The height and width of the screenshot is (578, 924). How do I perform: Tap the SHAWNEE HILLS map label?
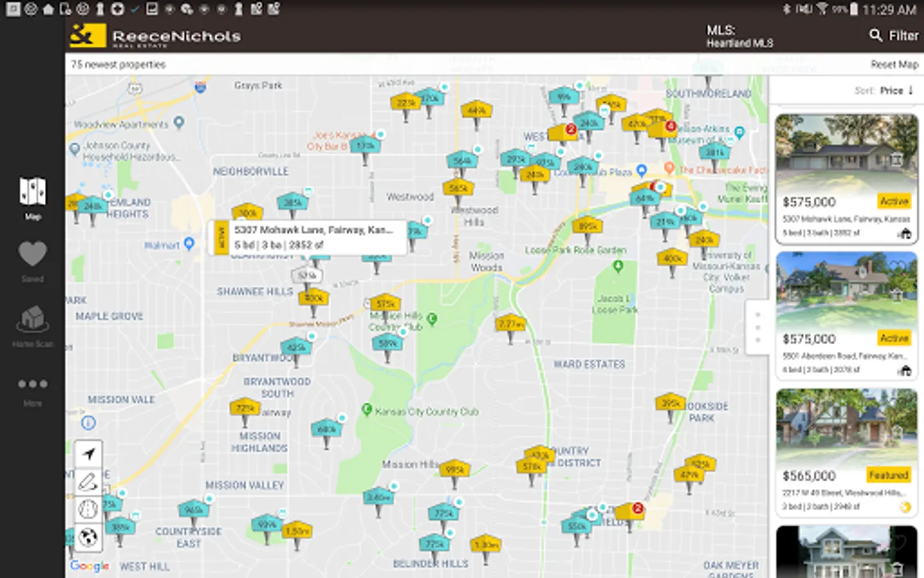255,292
